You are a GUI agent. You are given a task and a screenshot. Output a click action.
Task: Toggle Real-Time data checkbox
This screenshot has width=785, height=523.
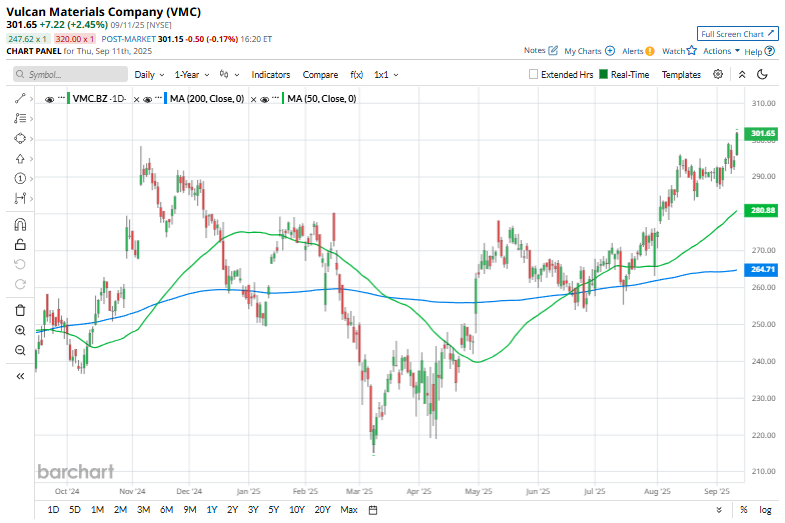pyautogui.click(x=603, y=75)
